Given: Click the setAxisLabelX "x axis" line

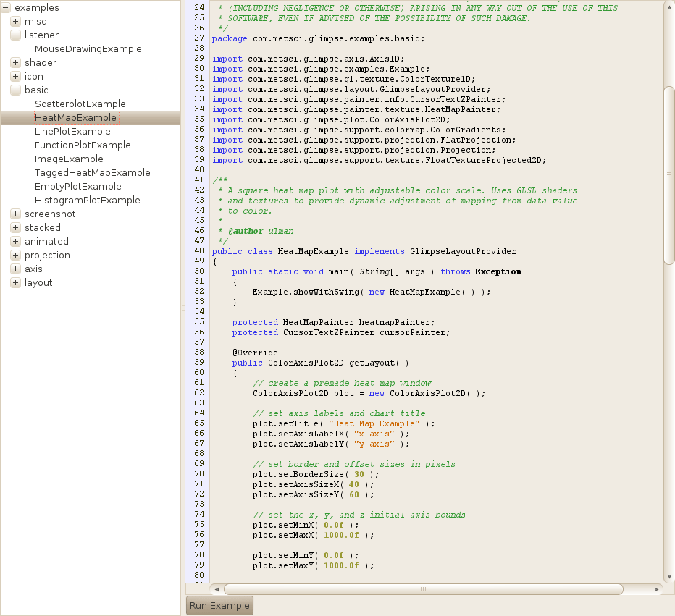Looking at the screenshot, I should click(x=331, y=434).
